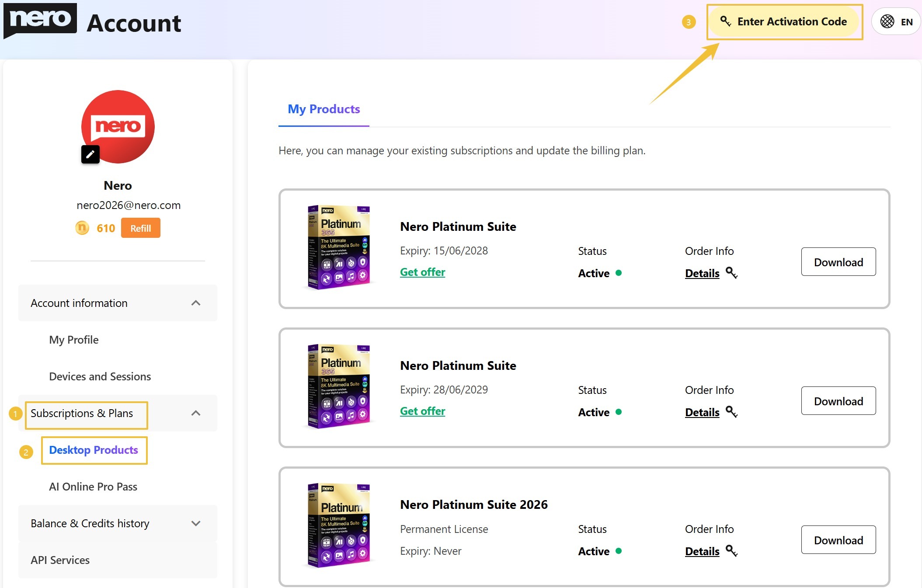The width and height of the screenshot is (922, 588).
Task: View Details for suite expiring 28/06/2029
Action: click(x=702, y=412)
